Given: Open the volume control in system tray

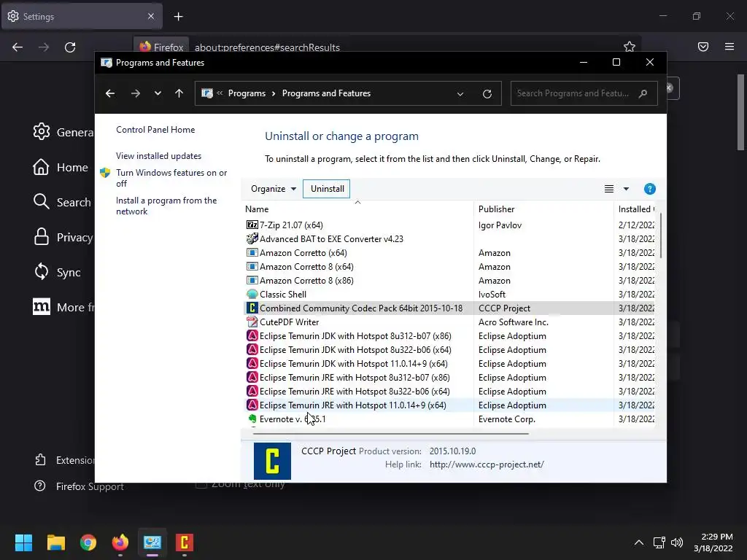Looking at the screenshot, I should pos(676,542).
